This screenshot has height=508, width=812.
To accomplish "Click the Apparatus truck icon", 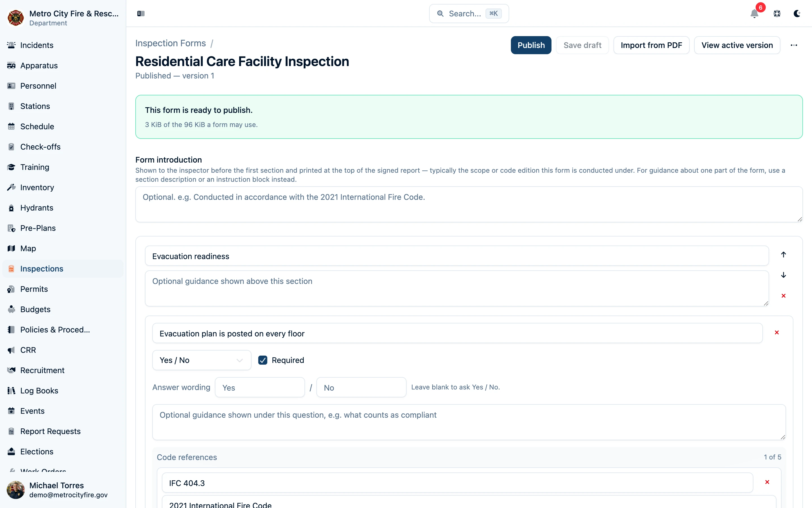I will (11, 65).
